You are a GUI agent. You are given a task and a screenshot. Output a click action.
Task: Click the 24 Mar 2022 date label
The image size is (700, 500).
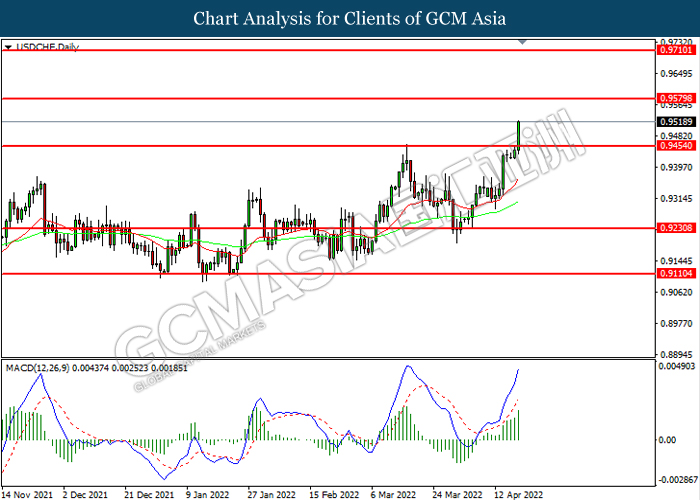[457, 495]
